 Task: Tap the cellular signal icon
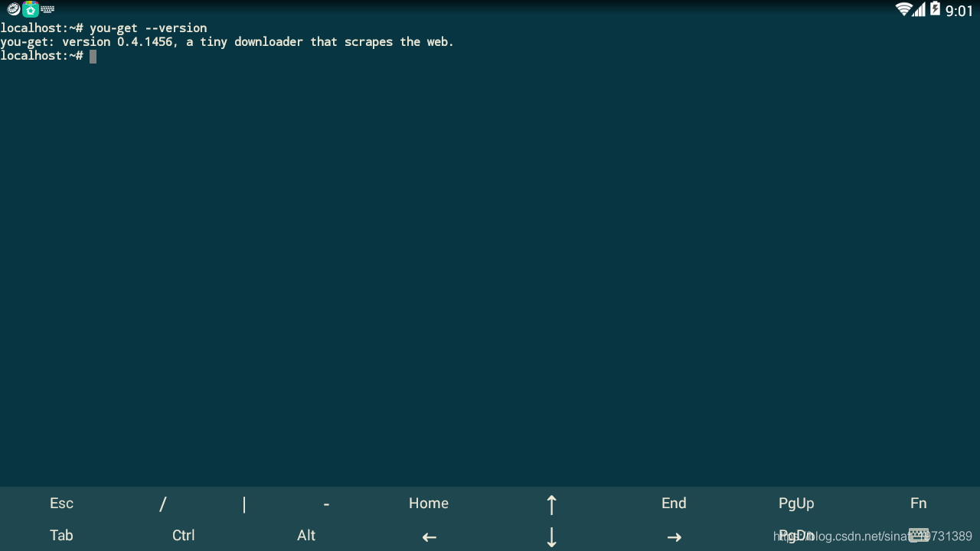pyautogui.click(x=920, y=9)
